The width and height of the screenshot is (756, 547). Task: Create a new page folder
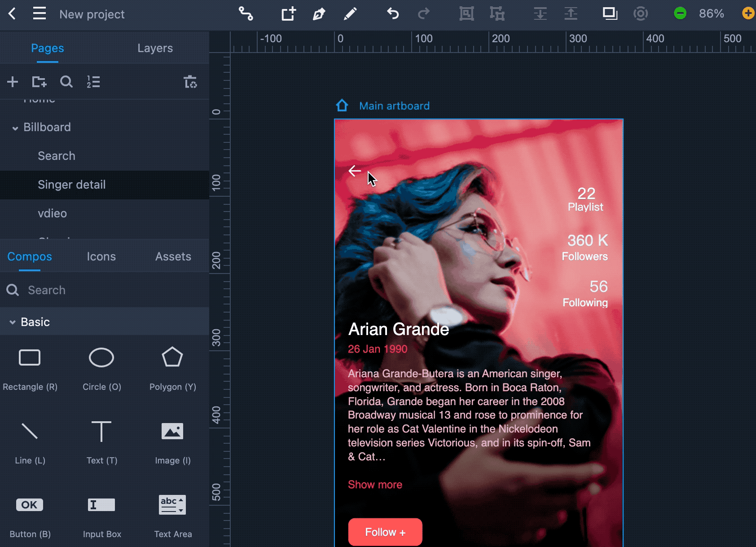(x=40, y=82)
